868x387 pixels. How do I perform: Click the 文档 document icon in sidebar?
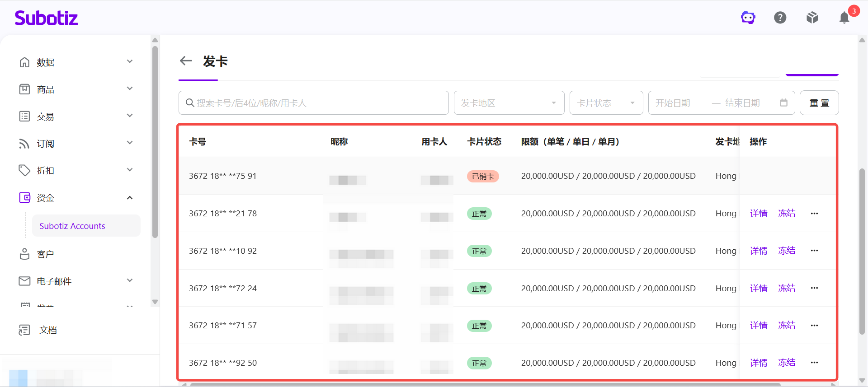(24, 330)
